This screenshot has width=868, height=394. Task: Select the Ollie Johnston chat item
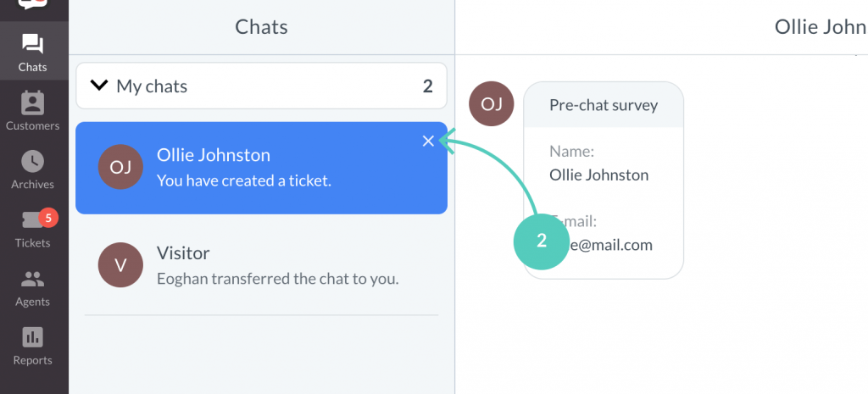coord(261,168)
